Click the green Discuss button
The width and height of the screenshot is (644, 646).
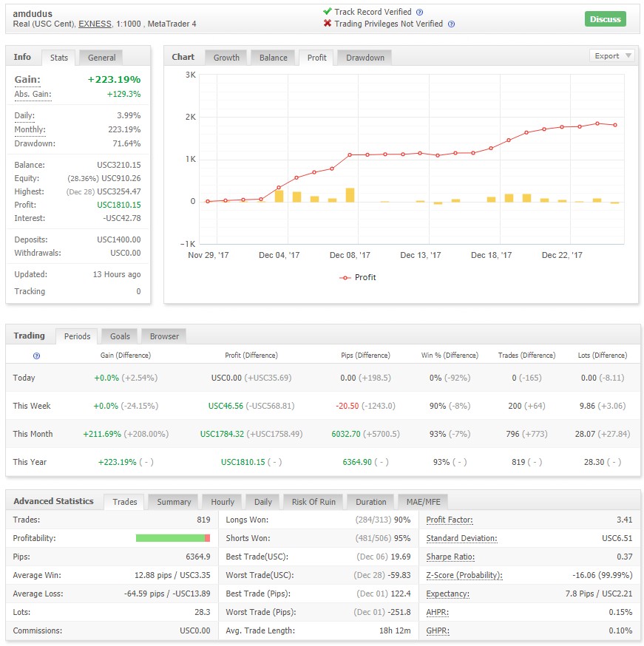point(605,19)
